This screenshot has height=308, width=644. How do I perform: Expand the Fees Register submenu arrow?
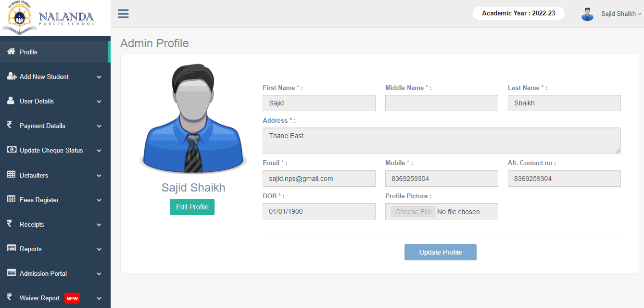(x=99, y=200)
